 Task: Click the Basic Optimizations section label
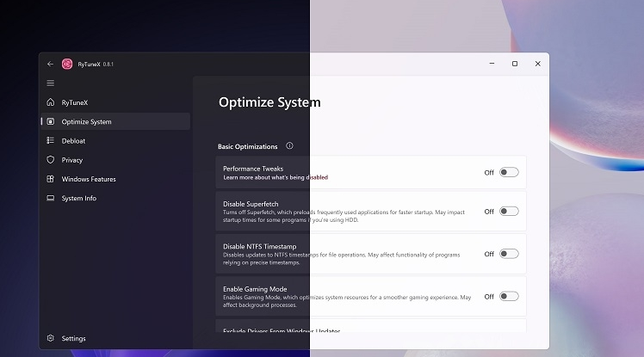(248, 146)
